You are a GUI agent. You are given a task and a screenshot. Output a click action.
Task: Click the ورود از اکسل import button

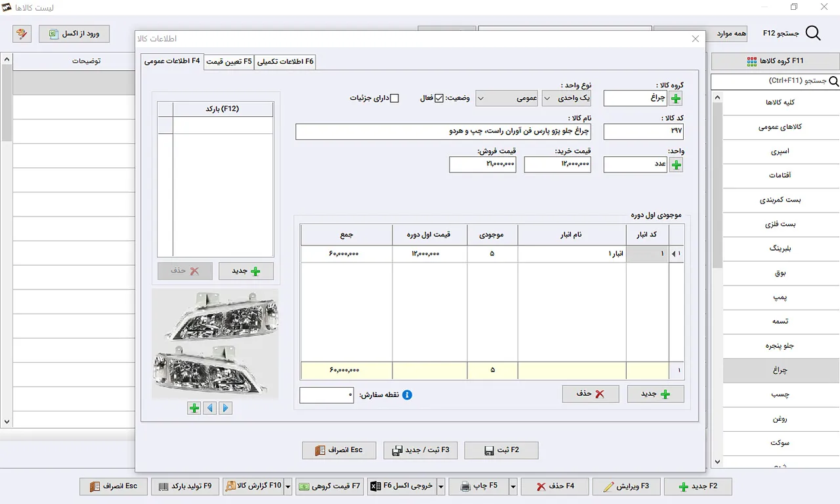pos(74,33)
